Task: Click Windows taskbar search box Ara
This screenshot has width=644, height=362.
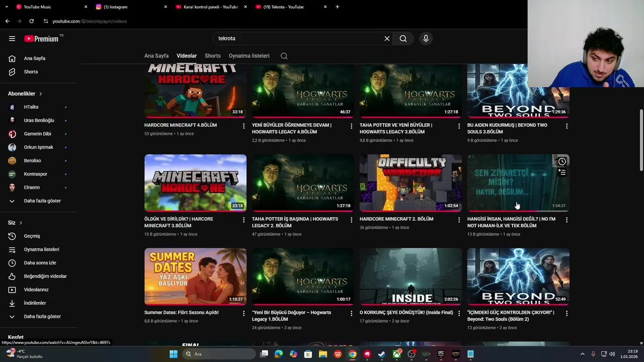Action: tap(219, 354)
